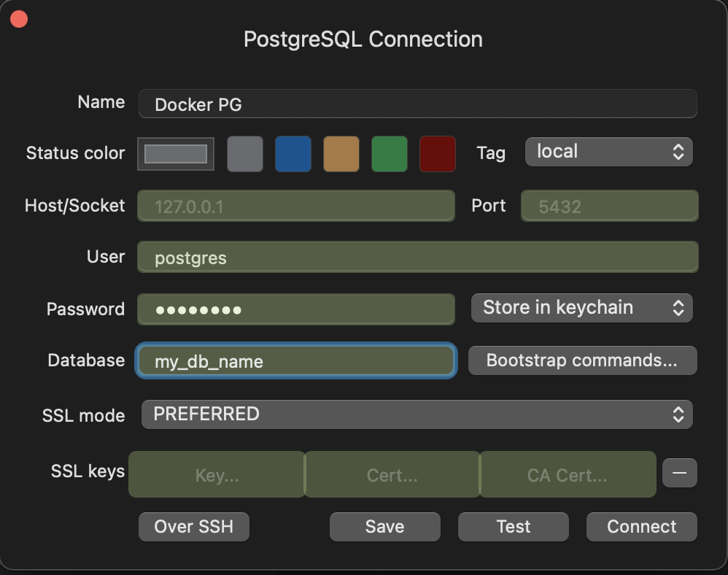Open the SSL mode PREFERRED dropdown
728x575 pixels.
(417, 414)
